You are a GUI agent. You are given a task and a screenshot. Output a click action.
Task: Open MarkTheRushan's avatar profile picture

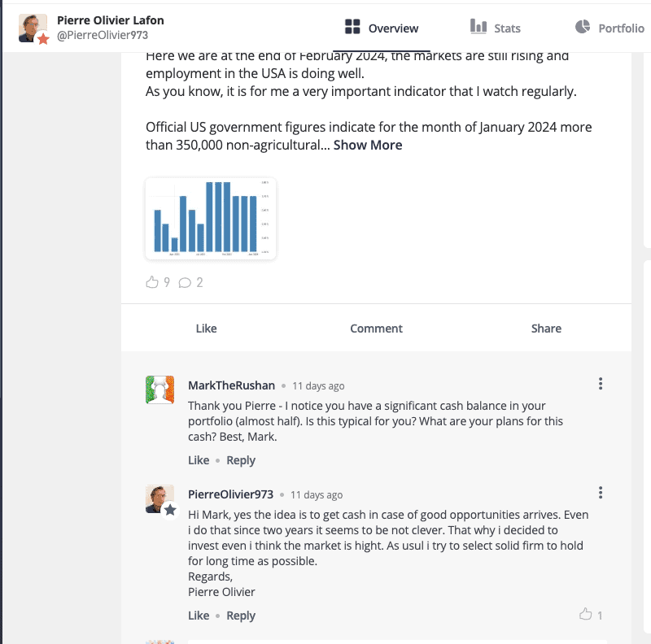coord(160,390)
